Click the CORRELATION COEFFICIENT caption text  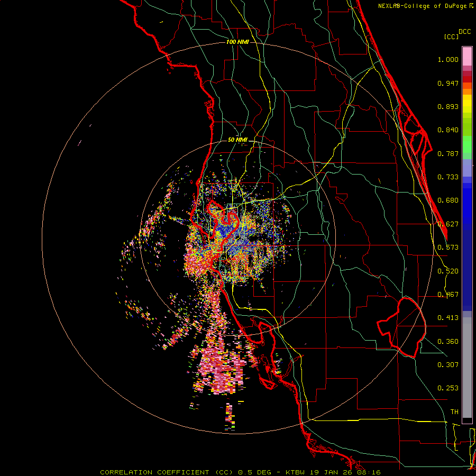click(x=154, y=472)
